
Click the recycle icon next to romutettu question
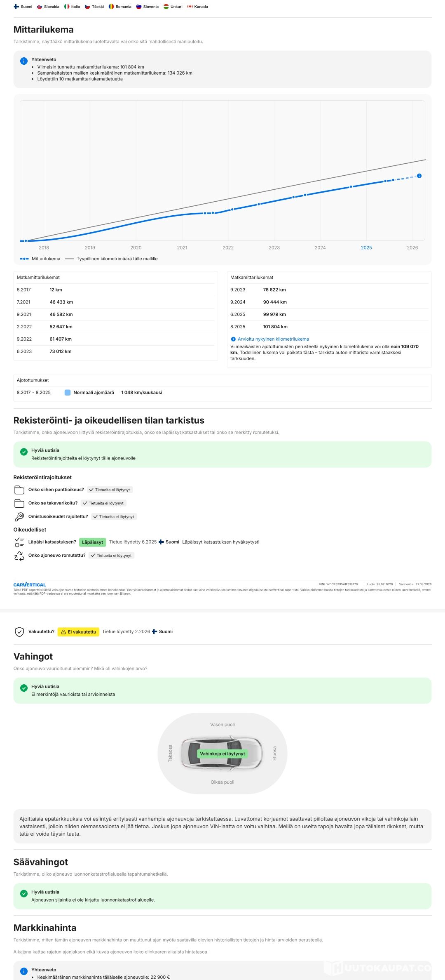pos(19,556)
